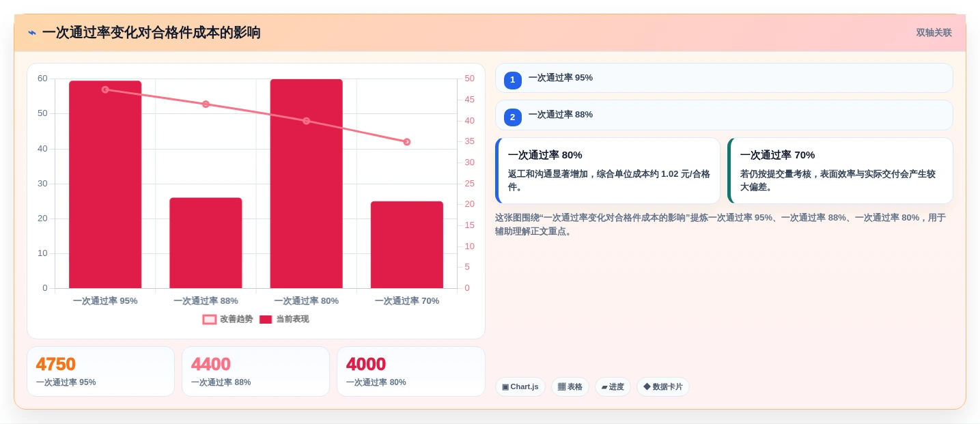
Task: Click the 双轴关联 label in header
Action: 934,33
